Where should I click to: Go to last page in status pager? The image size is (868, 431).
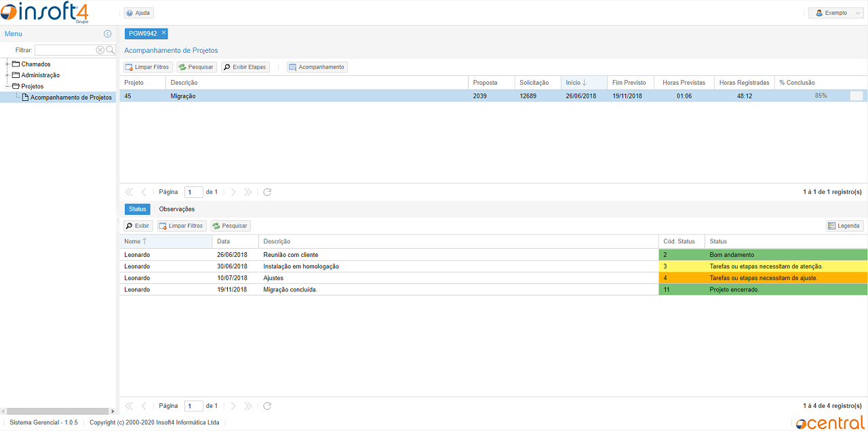(248, 406)
